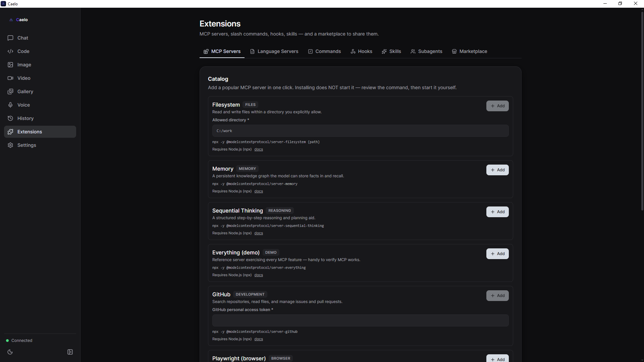This screenshot has height=362, width=644.
Task: Click the server-github command text
Action: pyautogui.click(x=255, y=332)
